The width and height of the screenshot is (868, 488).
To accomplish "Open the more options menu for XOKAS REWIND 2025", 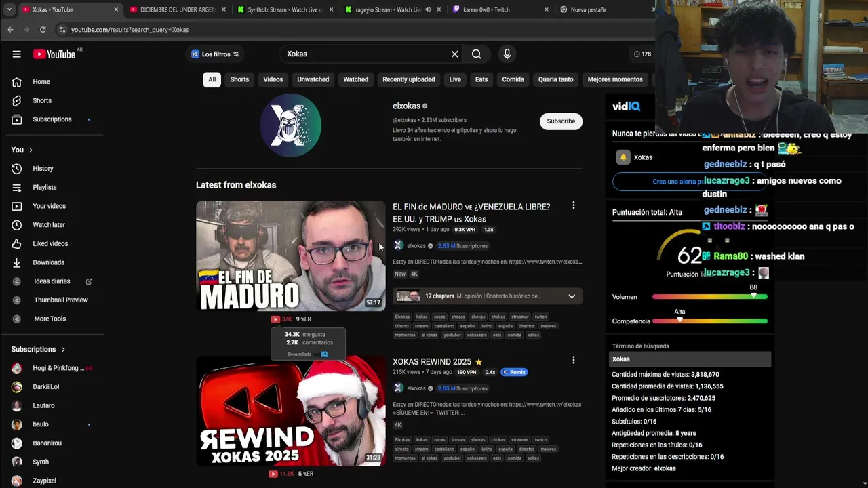I will [574, 360].
